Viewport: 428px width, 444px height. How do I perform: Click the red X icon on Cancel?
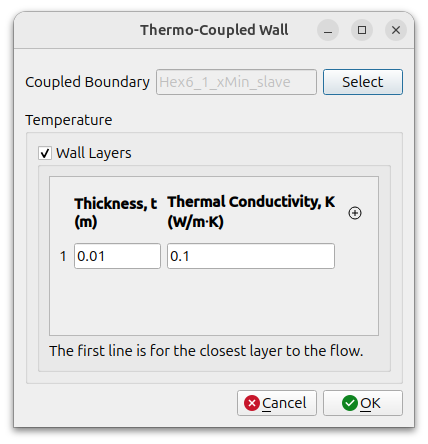pyautogui.click(x=252, y=403)
